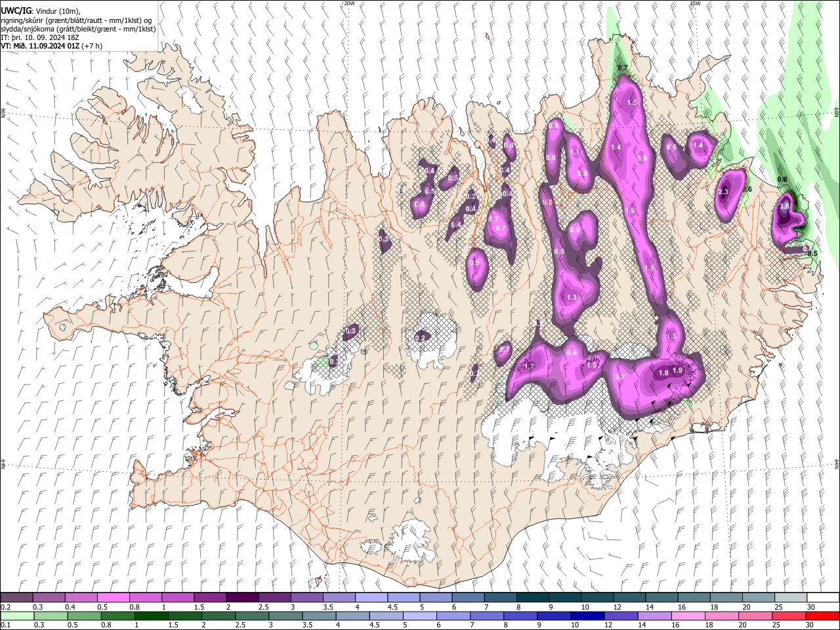The height and width of the screenshot is (630, 840).
Task: Click the violet lower legend swatch at 14
Action: click(654, 616)
